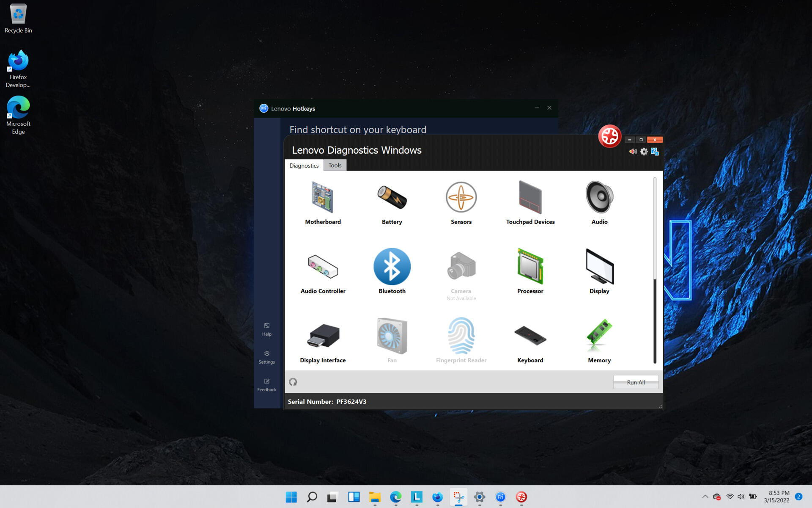Maximize the Lenovo Diagnostics window
Image resolution: width=812 pixels, height=508 pixels.
[x=641, y=140]
